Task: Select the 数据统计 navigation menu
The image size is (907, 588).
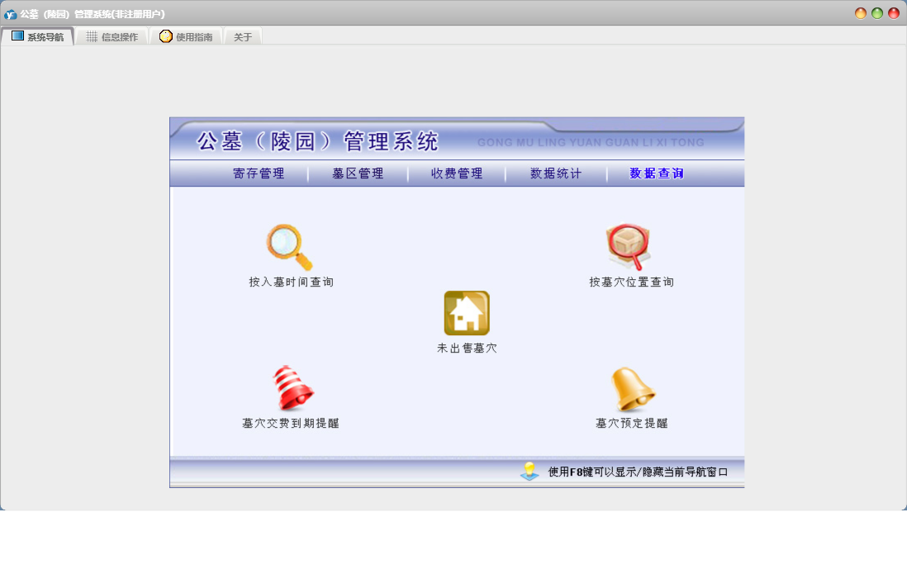Action: pos(556,173)
